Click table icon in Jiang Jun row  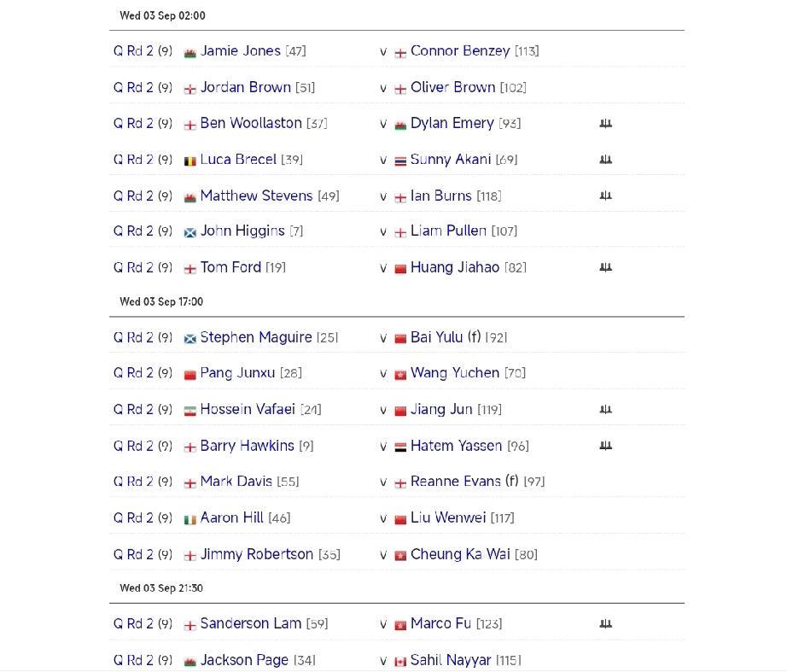click(x=606, y=410)
